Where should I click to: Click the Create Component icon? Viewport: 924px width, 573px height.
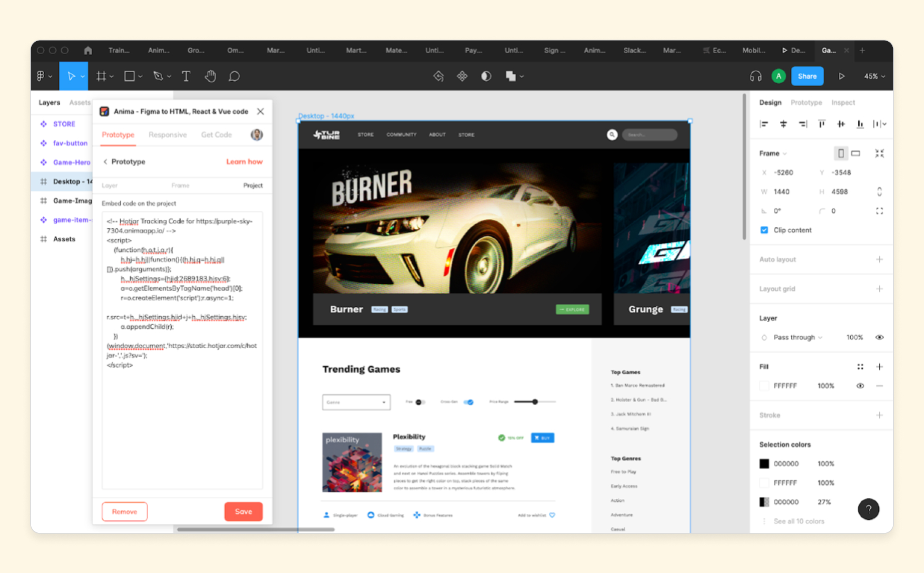coord(462,76)
